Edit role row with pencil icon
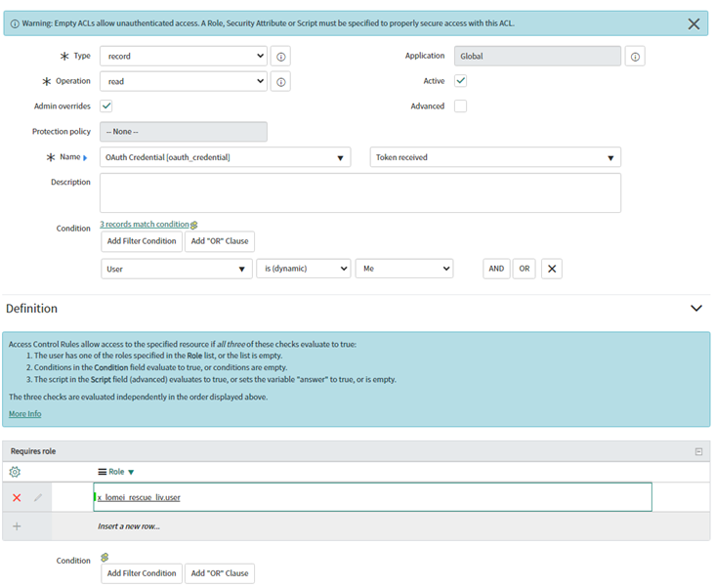The height and width of the screenshot is (588, 714). pyautogui.click(x=38, y=497)
